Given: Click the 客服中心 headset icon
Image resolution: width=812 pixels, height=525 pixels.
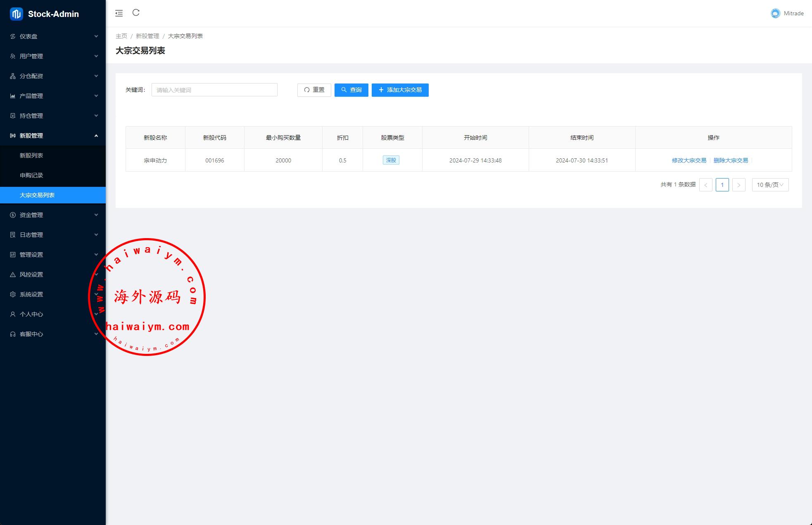Looking at the screenshot, I should (x=13, y=334).
